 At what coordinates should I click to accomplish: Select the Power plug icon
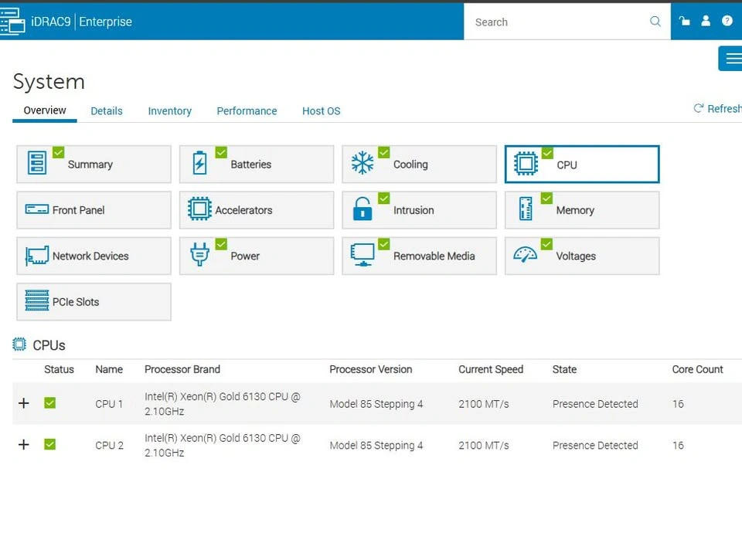point(199,256)
